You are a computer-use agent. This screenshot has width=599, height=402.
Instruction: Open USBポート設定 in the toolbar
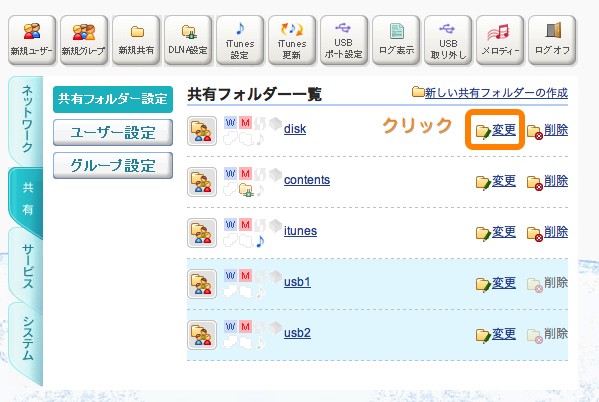(344, 40)
